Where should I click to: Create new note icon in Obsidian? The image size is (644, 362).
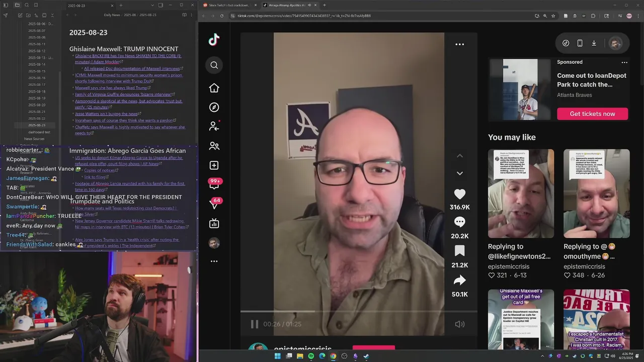pyautogui.click(x=20, y=15)
